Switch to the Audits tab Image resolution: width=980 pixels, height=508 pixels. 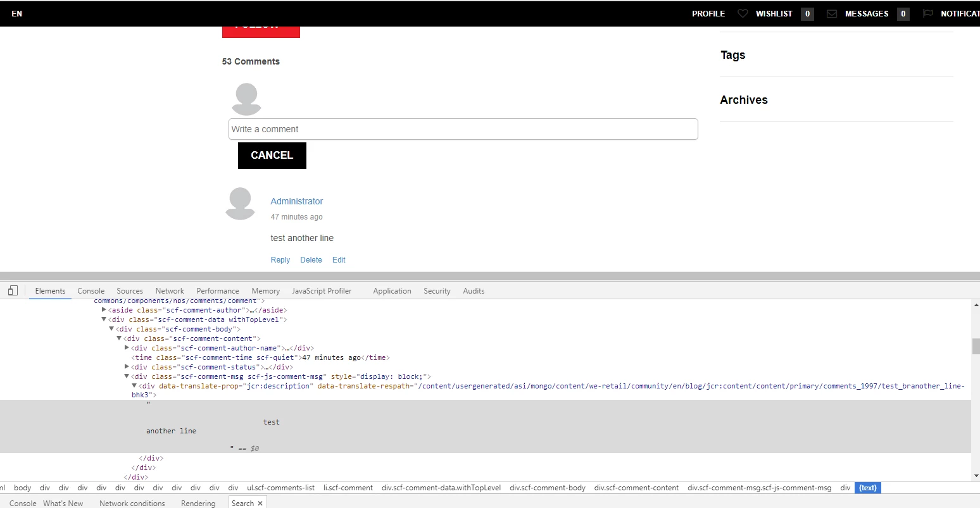click(474, 291)
